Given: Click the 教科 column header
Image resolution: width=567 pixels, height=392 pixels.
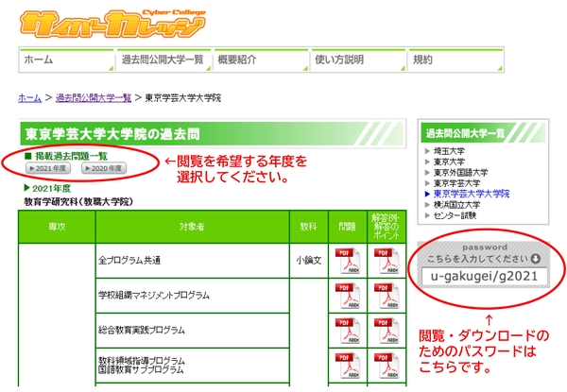Looking at the screenshot, I should coord(309,227).
